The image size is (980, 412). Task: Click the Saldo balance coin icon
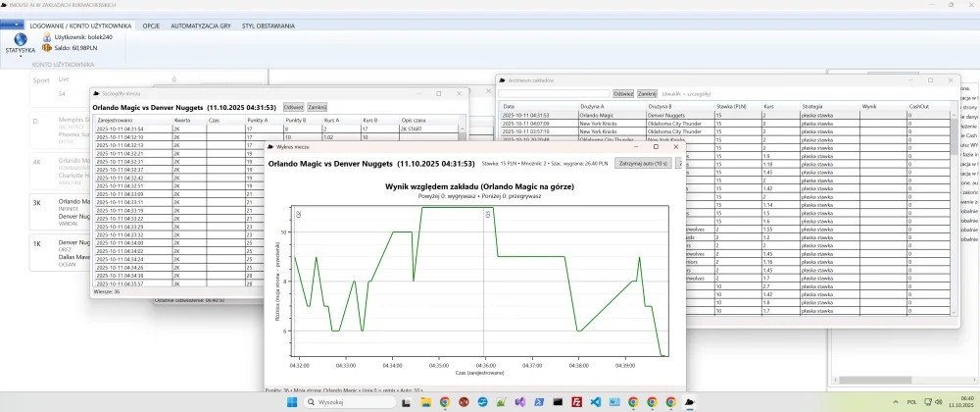48,47
